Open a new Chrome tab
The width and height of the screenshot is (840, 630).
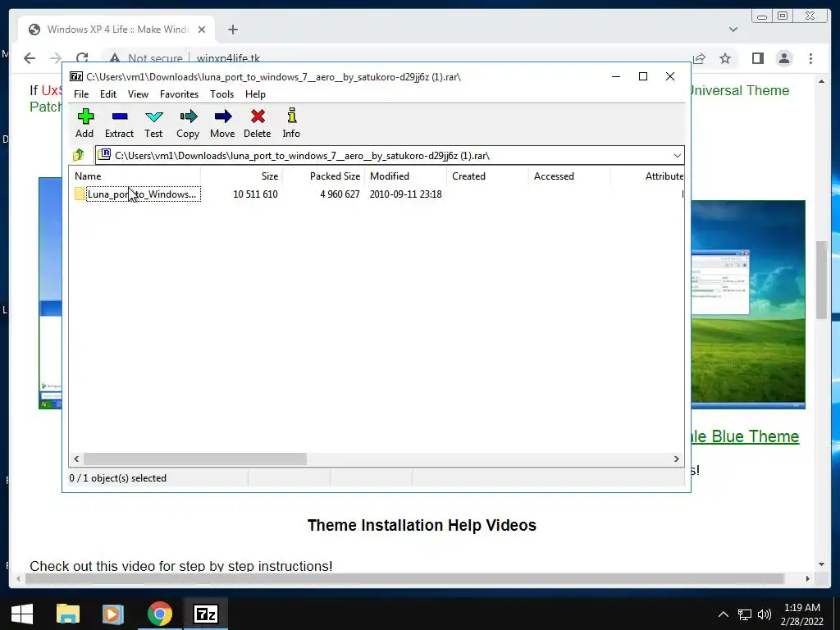pyautogui.click(x=232, y=30)
